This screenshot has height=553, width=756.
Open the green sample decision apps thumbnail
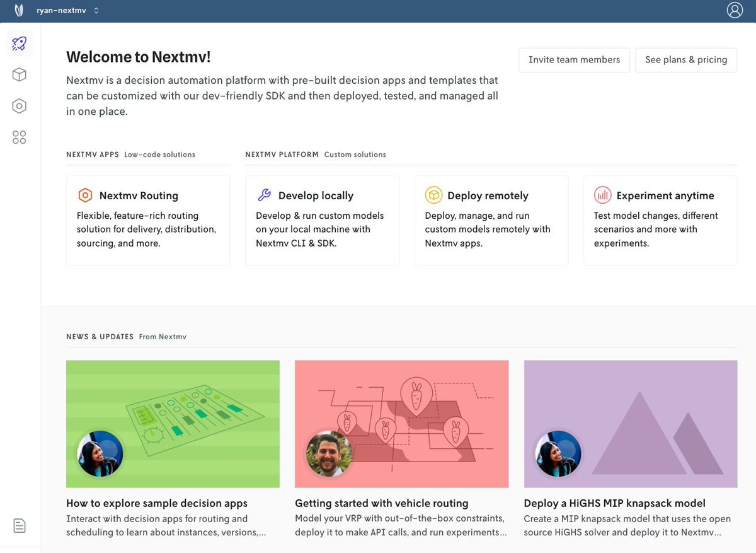coord(173,424)
